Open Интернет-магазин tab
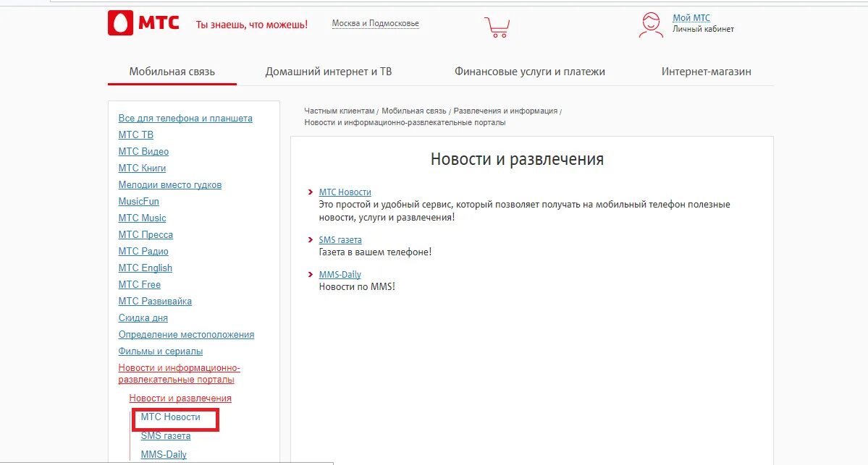 tap(707, 72)
